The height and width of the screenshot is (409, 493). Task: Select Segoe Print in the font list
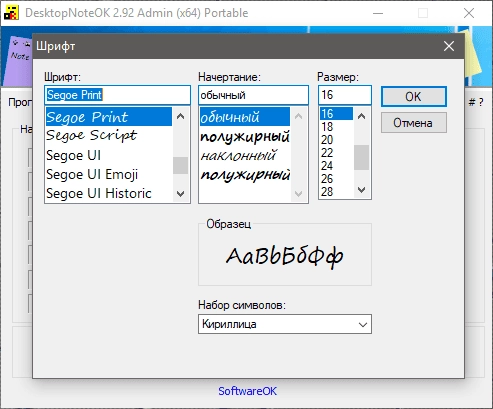coord(109,117)
